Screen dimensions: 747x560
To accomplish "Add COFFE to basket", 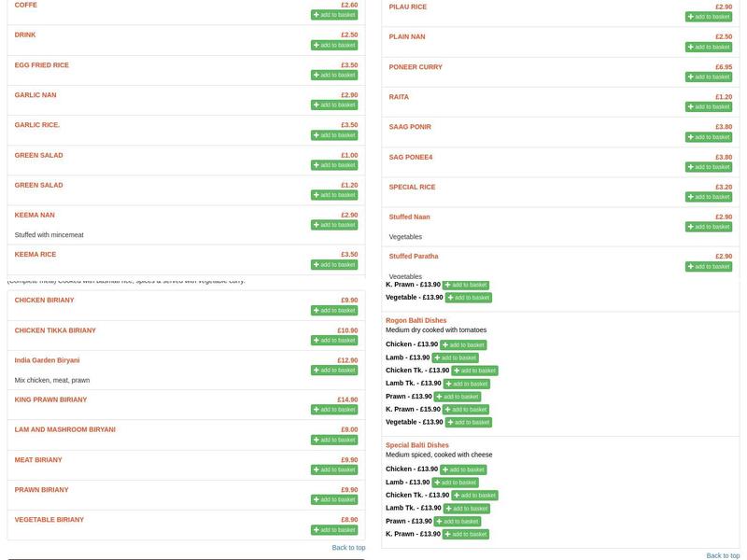I will [334, 15].
